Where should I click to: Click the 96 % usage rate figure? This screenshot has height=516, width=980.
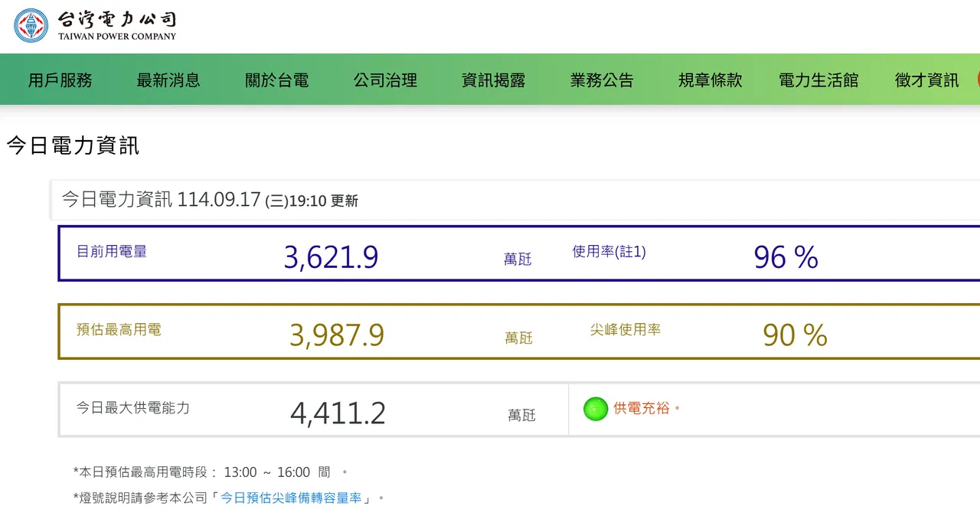coord(786,258)
